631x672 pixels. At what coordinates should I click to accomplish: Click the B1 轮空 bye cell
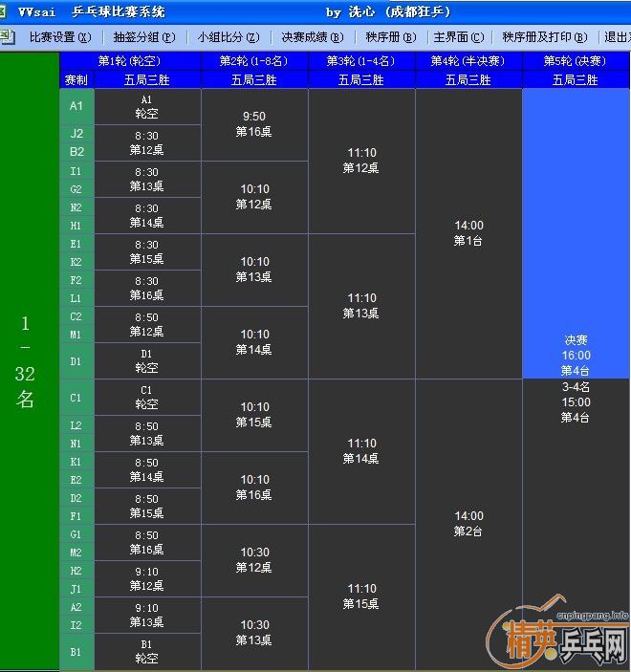click(x=147, y=651)
